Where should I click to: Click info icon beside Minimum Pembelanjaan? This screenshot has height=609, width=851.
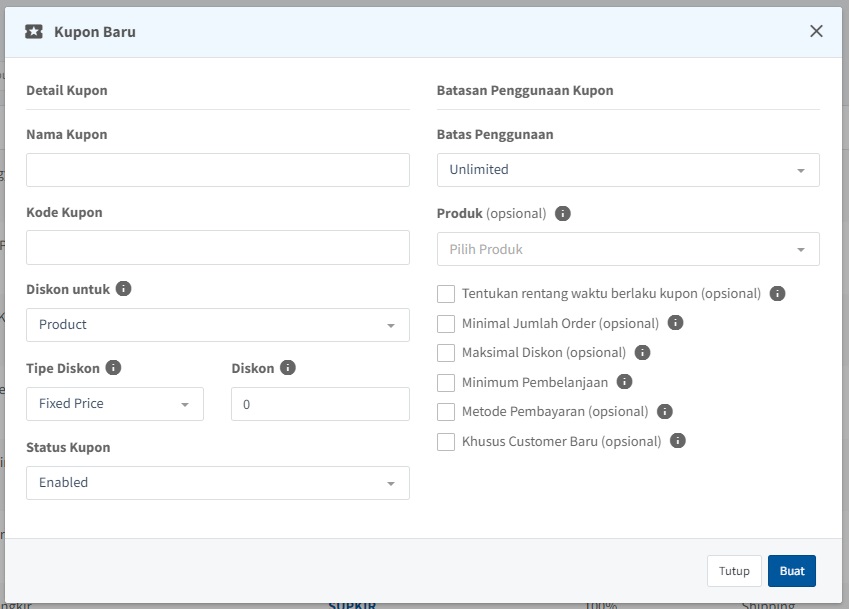click(625, 382)
